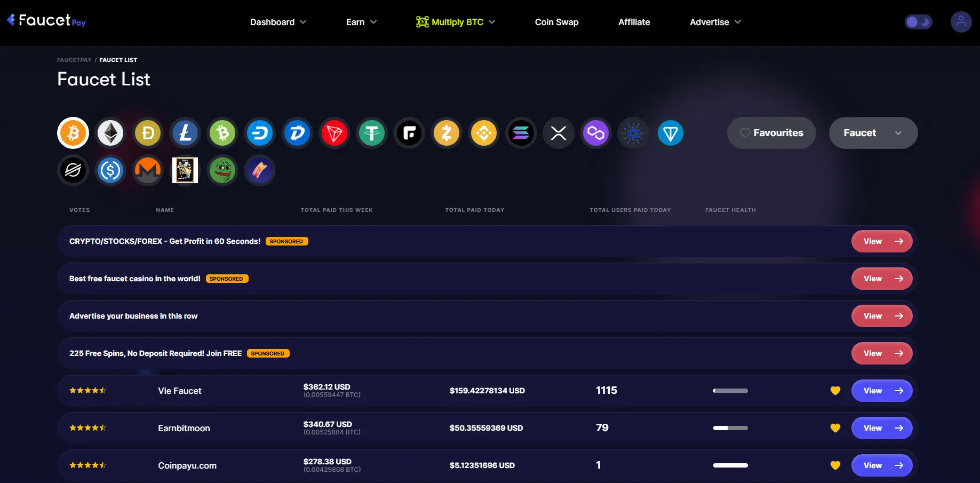Select the Trump 'Fight Fight Fight' coin icon
Image resolution: width=980 pixels, height=483 pixels.
coord(185,170)
